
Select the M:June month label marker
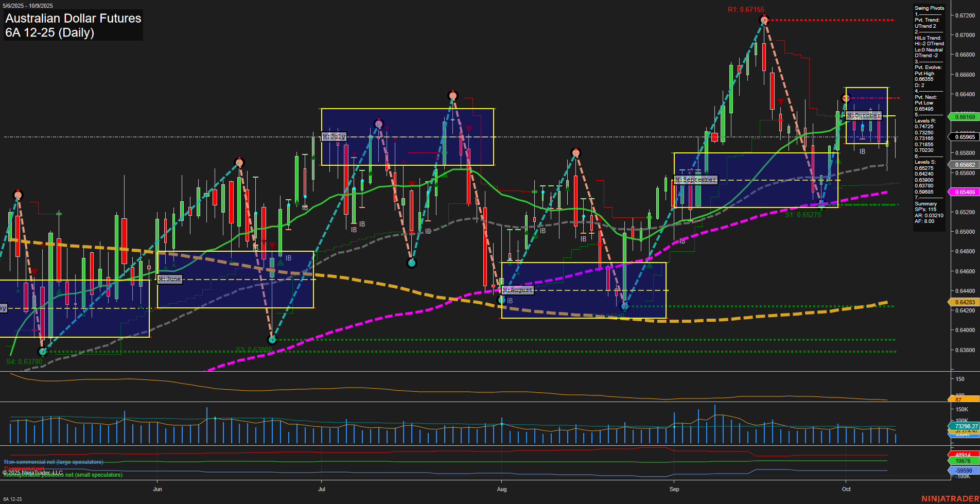tap(169, 279)
